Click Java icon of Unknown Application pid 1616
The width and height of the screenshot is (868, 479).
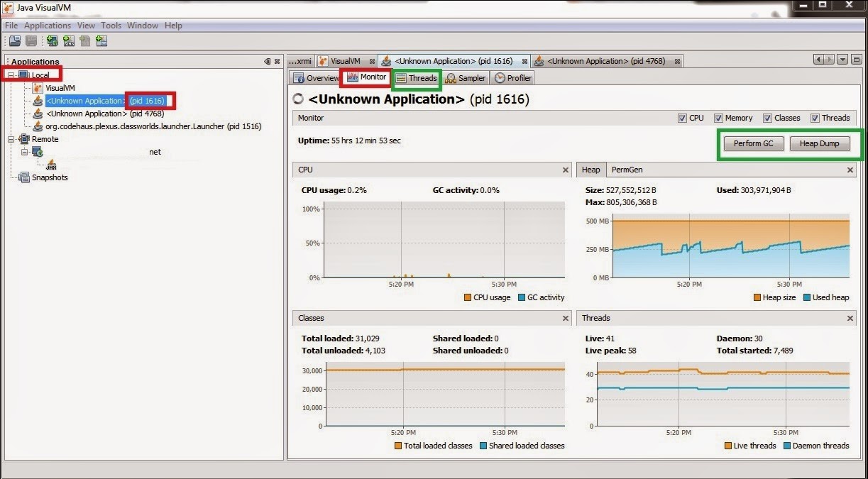click(x=38, y=101)
